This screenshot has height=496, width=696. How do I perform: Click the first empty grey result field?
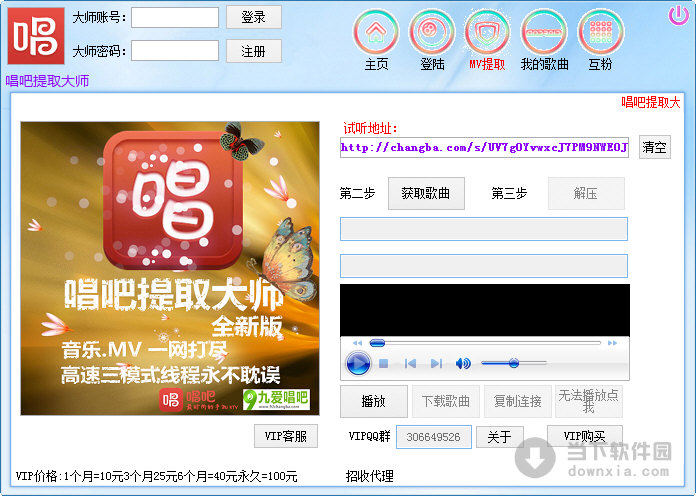point(484,229)
